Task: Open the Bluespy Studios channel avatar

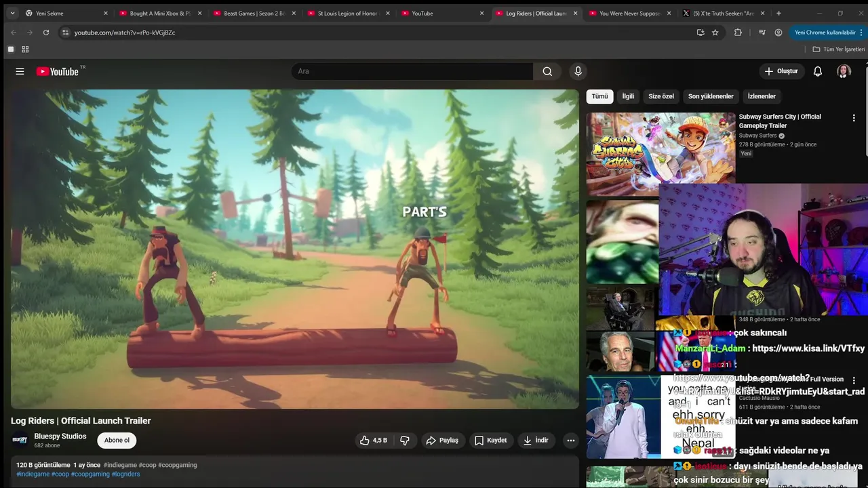Action: pos(20,441)
